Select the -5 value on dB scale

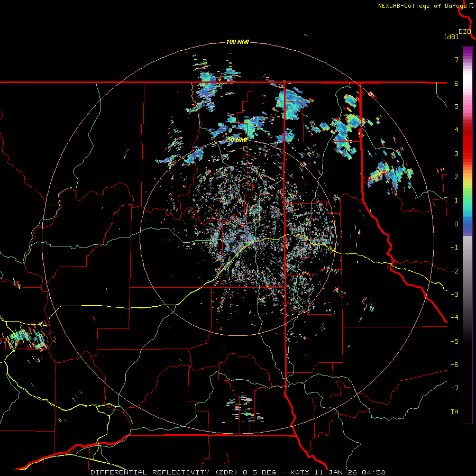tap(454, 341)
